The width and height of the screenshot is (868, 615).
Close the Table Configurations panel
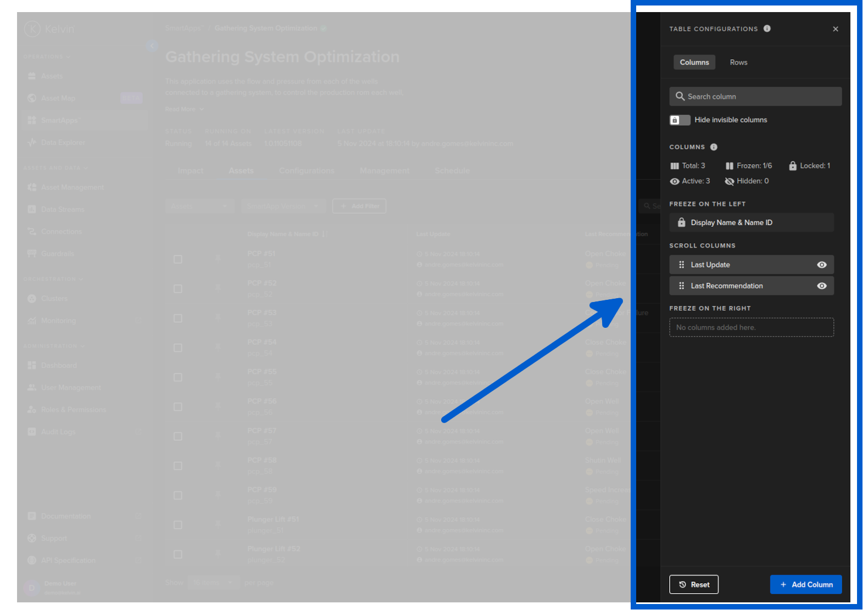(x=835, y=29)
